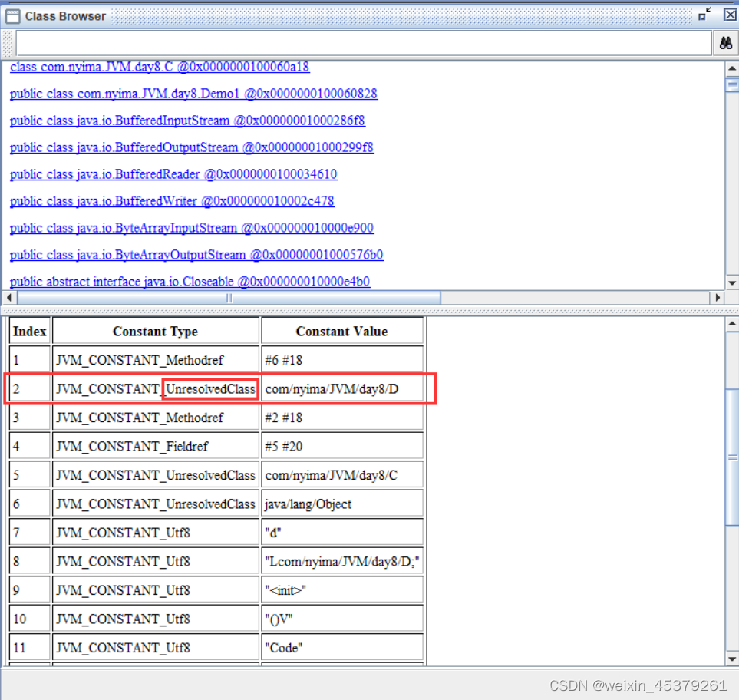Close the Class Browser frame
The image size is (739, 700).
pos(730,14)
